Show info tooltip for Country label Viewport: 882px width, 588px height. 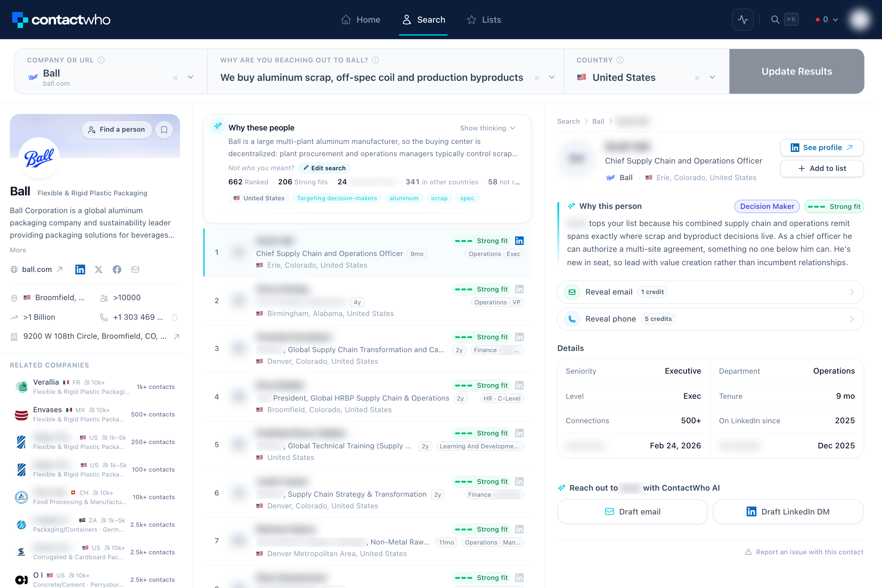click(620, 60)
